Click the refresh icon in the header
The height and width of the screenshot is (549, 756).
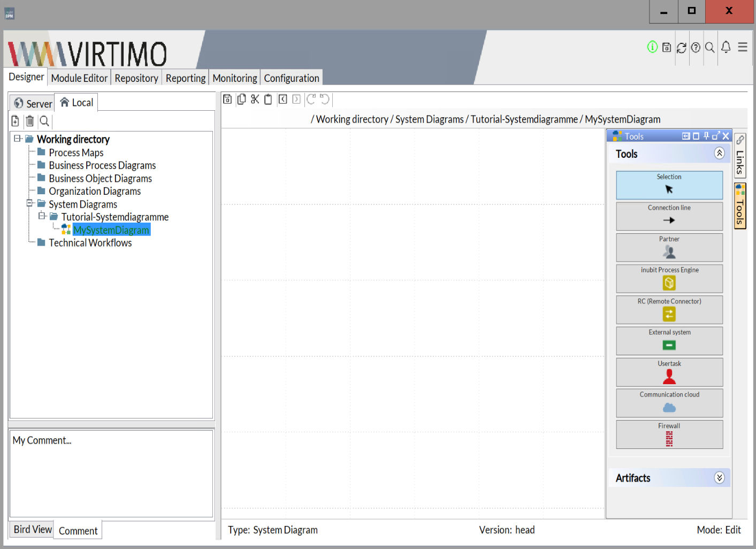(x=681, y=48)
